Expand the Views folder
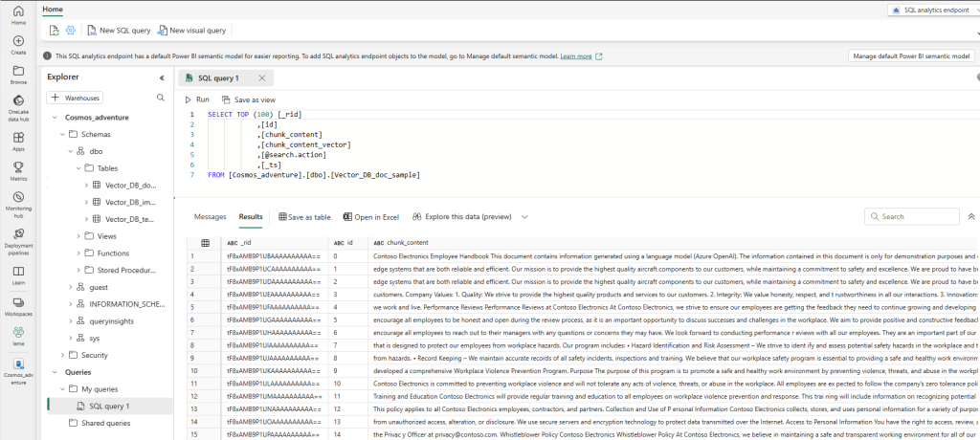 click(x=78, y=236)
